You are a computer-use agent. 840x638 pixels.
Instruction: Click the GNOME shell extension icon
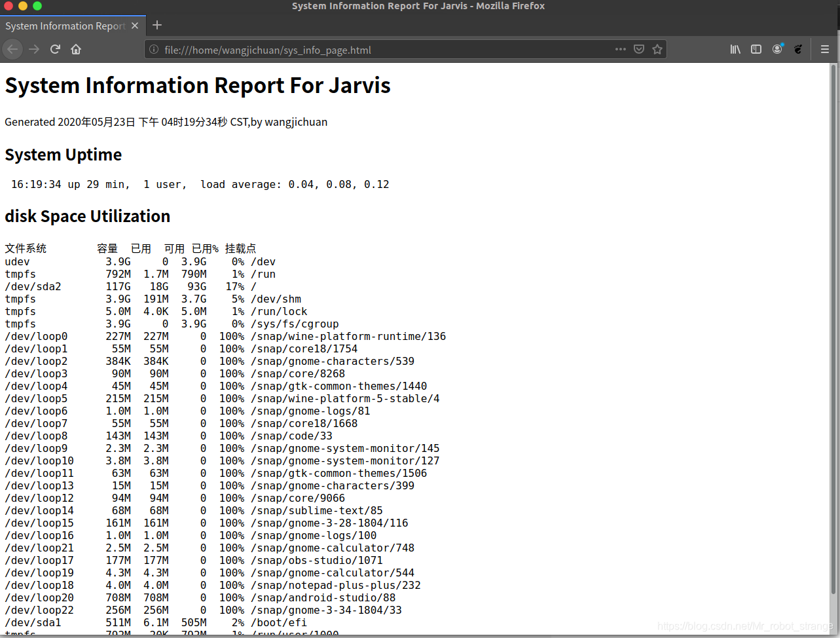[x=798, y=49]
